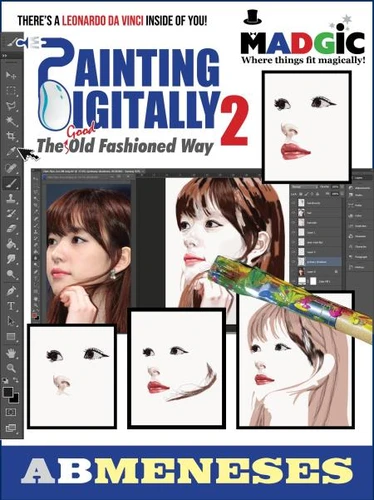Toggle visibility of Layer 1
The image size is (374, 500).
pyautogui.click(x=293, y=232)
